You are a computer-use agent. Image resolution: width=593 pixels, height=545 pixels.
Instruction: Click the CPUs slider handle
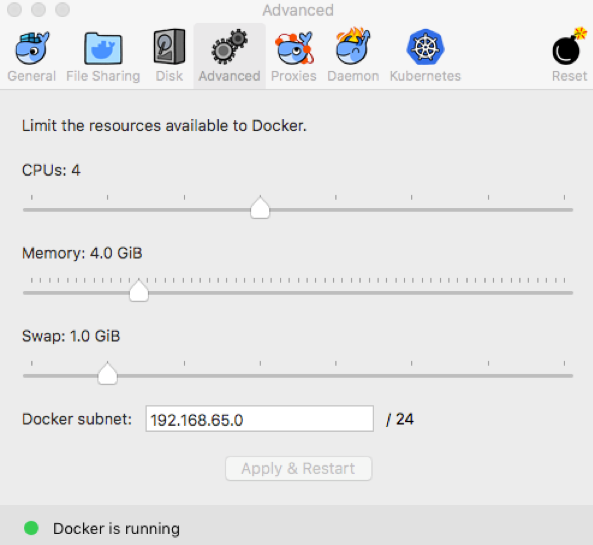pos(260,207)
